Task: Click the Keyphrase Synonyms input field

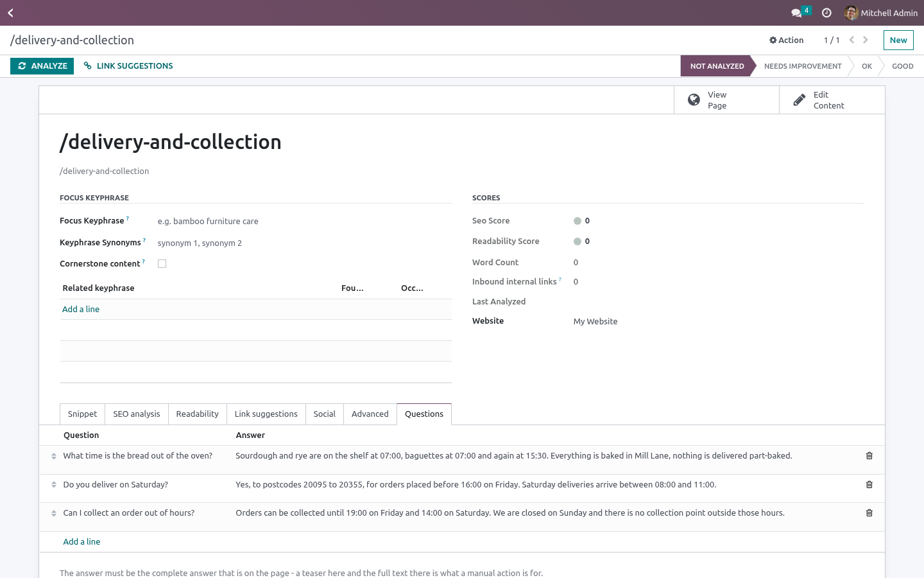Action: [x=304, y=243]
